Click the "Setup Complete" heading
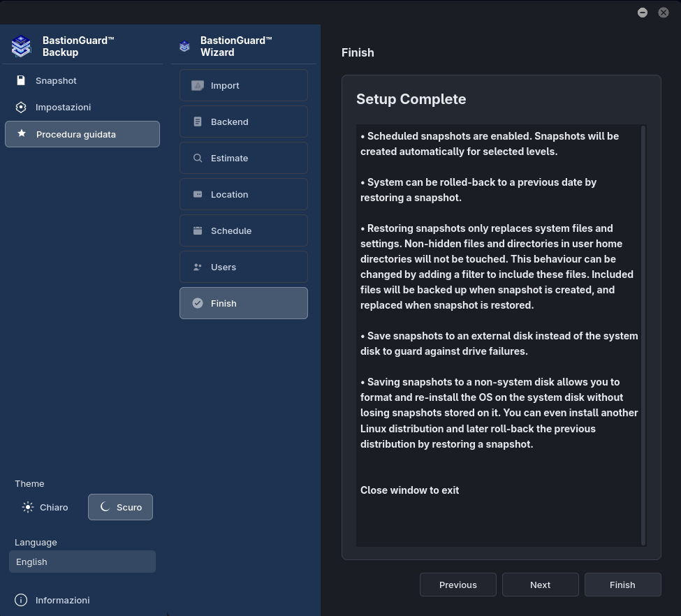Viewport: 681px width, 616px height. (x=411, y=99)
